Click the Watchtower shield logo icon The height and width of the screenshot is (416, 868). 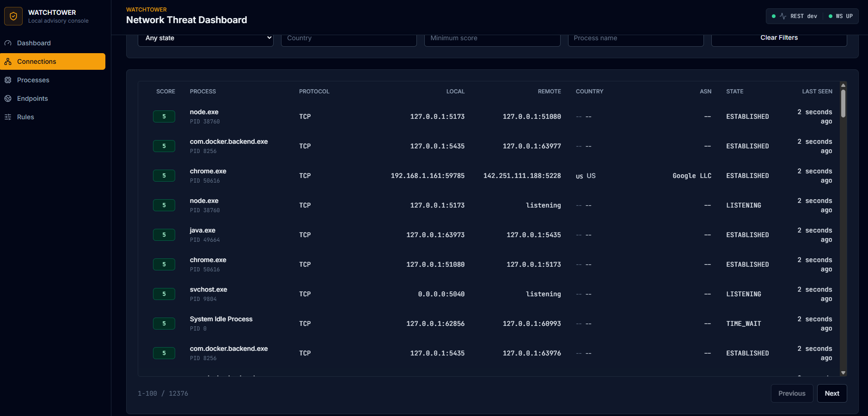point(13,16)
